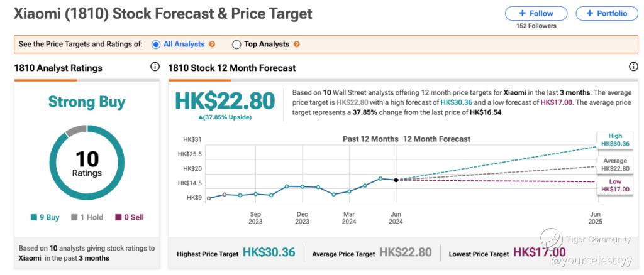The height and width of the screenshot is (275, 644).
Task: Click the purple 0 Sell legend square
Action: tap(118, 218)
